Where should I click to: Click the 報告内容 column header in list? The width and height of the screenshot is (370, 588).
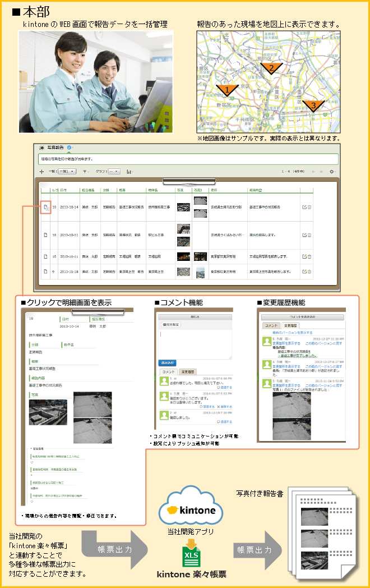pos(256,190)
